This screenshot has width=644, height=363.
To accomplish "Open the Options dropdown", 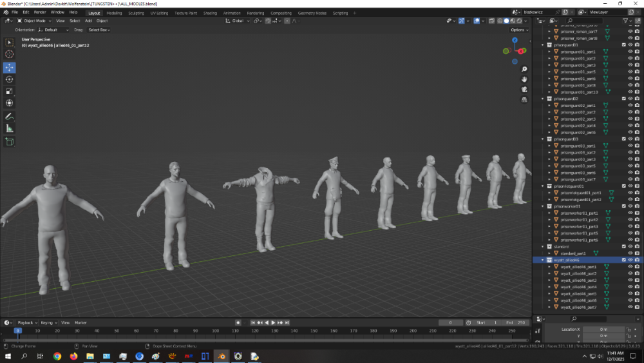I will (519, 30).
